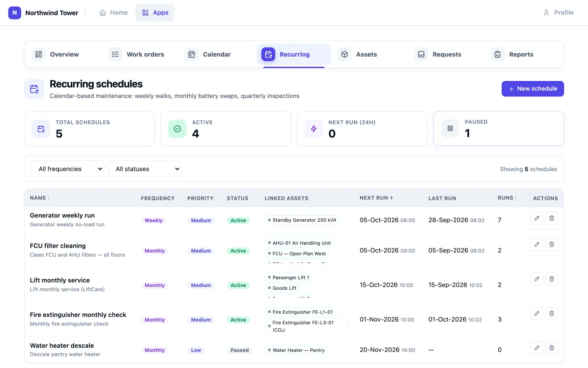Delete the Water heater descale schedule

(x=552, y=348)
